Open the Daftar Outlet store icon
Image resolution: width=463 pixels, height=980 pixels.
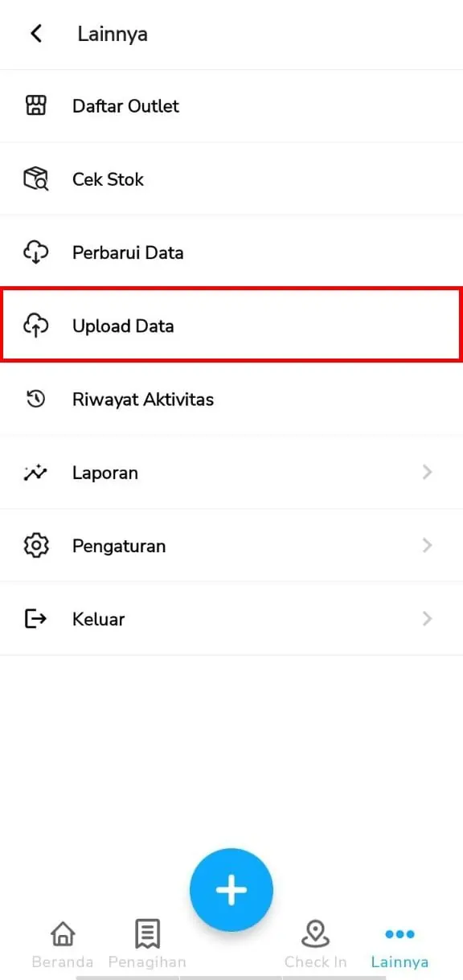click(x=35, y=105)
